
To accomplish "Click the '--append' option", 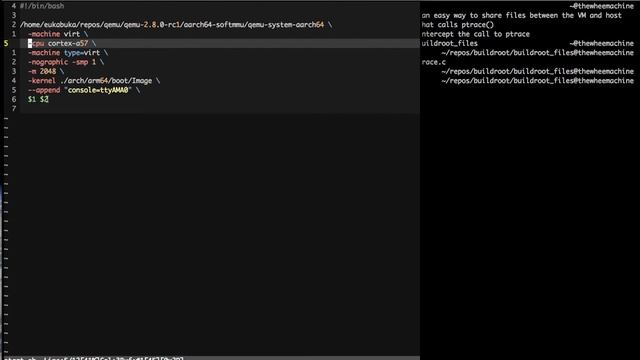I will tap(44, 90).
